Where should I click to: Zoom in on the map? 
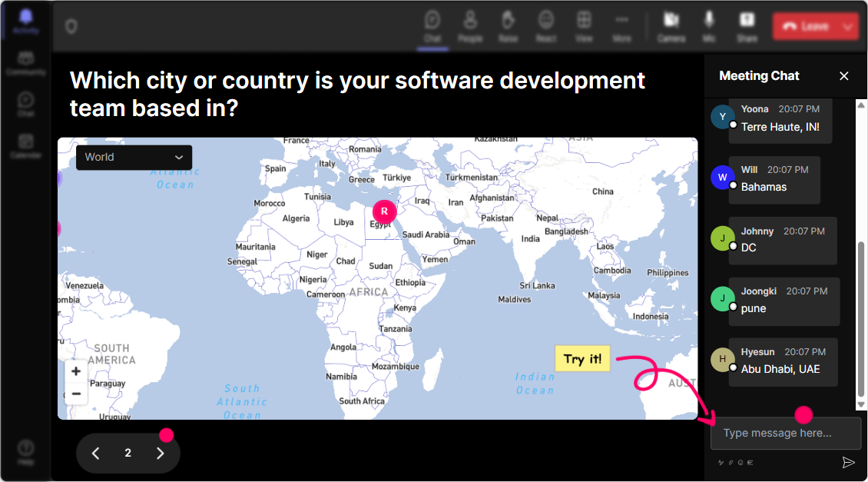point(76,371)
